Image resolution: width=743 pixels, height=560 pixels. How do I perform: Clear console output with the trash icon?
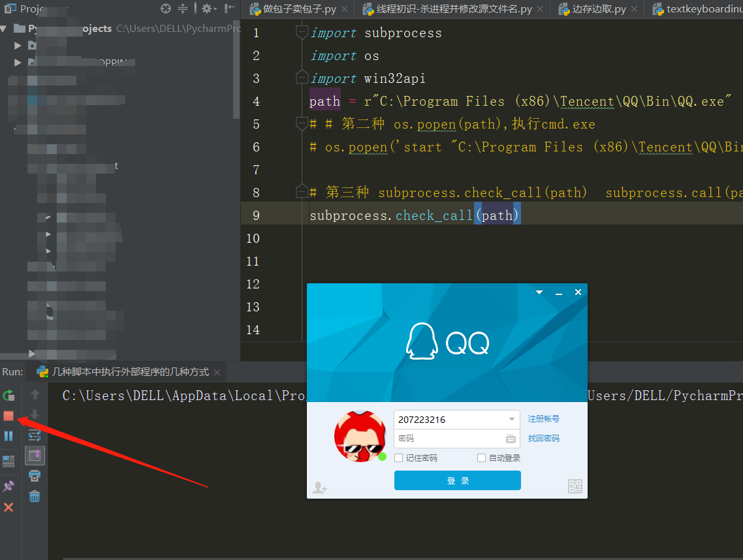click(35, 496)
